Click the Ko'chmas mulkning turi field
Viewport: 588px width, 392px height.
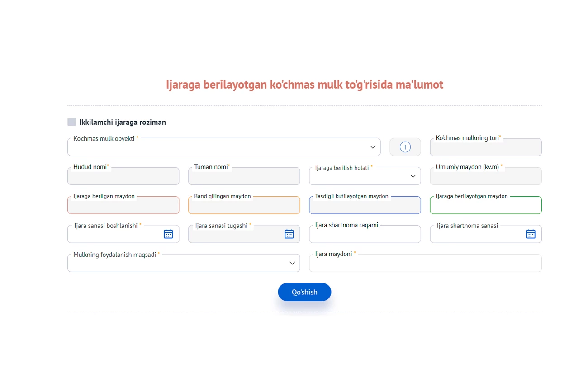(486, 147)
